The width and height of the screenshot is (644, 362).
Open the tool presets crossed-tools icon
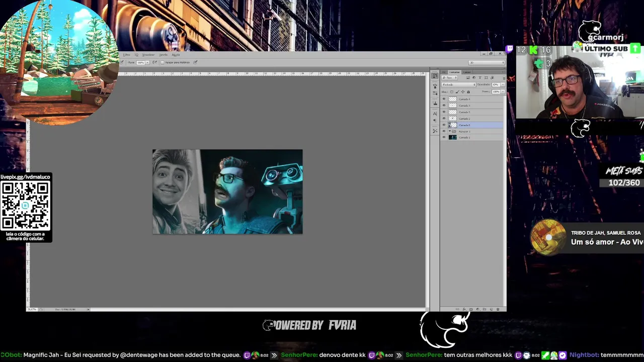(x=435, y=131)
